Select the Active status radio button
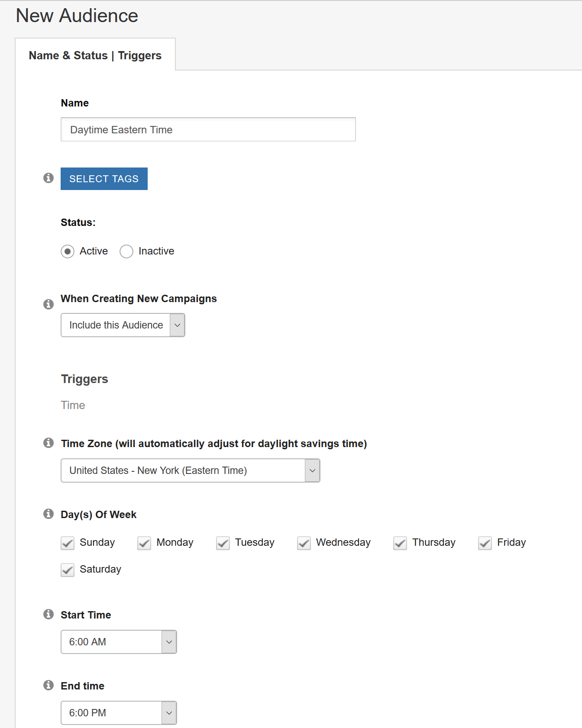The height and width of the screenshot is (728, 582). (x=68, y=251)
